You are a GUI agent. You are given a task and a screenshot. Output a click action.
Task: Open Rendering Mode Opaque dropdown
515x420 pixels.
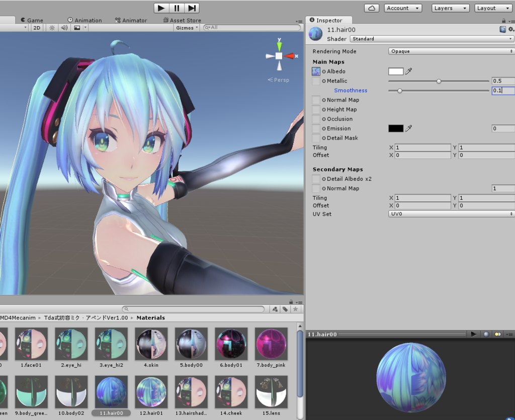(x=451, y=51)
